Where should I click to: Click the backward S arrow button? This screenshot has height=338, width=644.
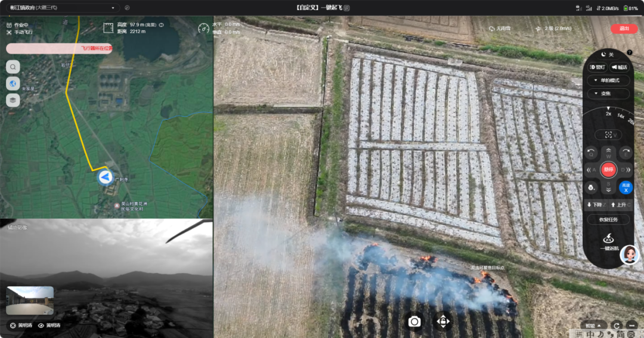tap(608, 187)
